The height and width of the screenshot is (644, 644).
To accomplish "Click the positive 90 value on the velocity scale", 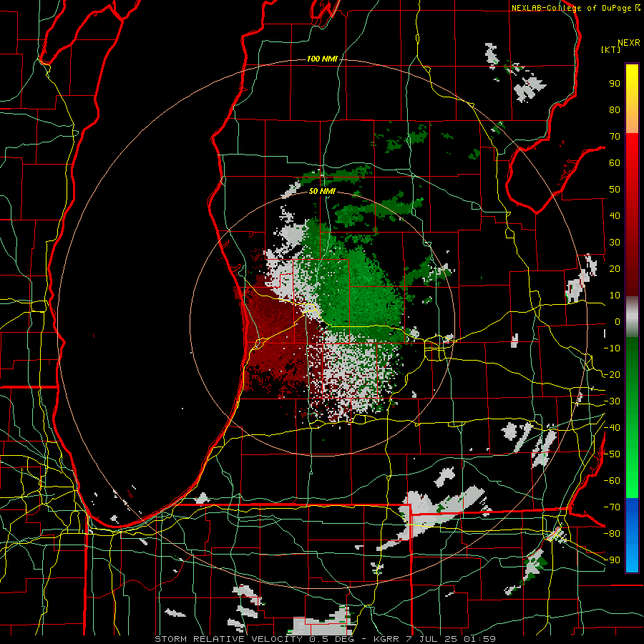I will coord(615,84).
